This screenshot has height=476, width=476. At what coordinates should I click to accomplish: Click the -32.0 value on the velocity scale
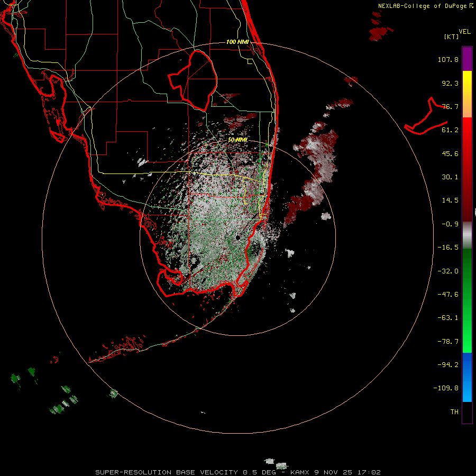point(448,271)
